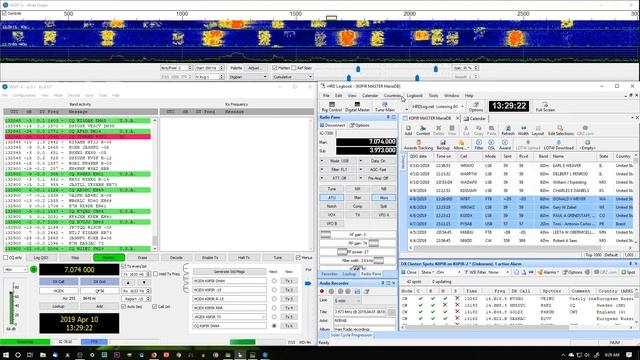Switch to the Calendar tab
Viewport: 640px width, 360px height.
coord(476,118)
